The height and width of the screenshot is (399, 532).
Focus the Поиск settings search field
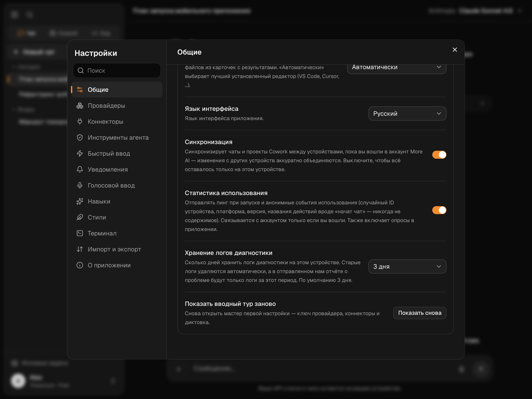tap(117, 70)
